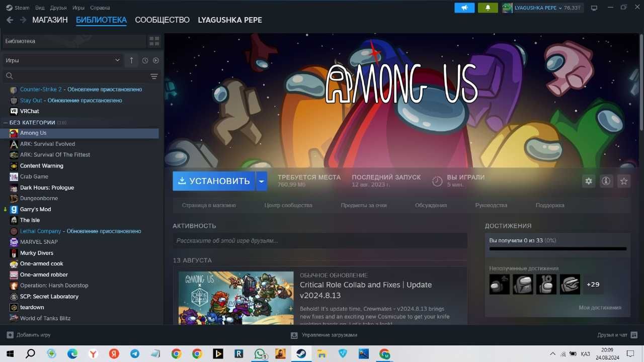Screen dimensions: 644x362
Task: Install Among Us with УСТАНОВИТЬ button
Action: [214, 181]
